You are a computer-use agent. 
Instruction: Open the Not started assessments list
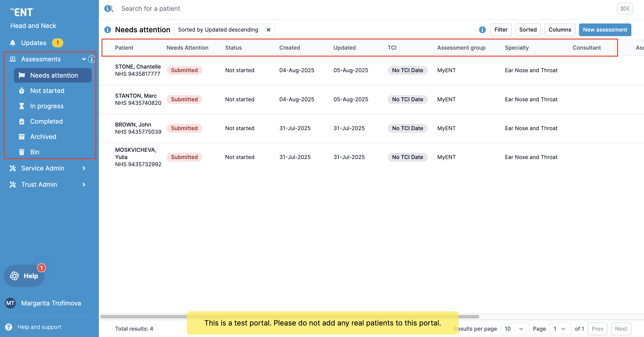47,91
